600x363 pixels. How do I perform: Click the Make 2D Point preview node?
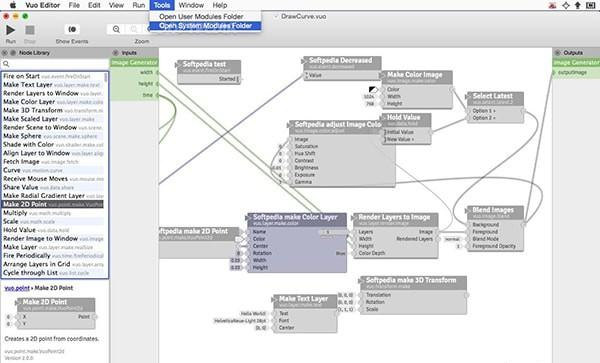(56, 313)
